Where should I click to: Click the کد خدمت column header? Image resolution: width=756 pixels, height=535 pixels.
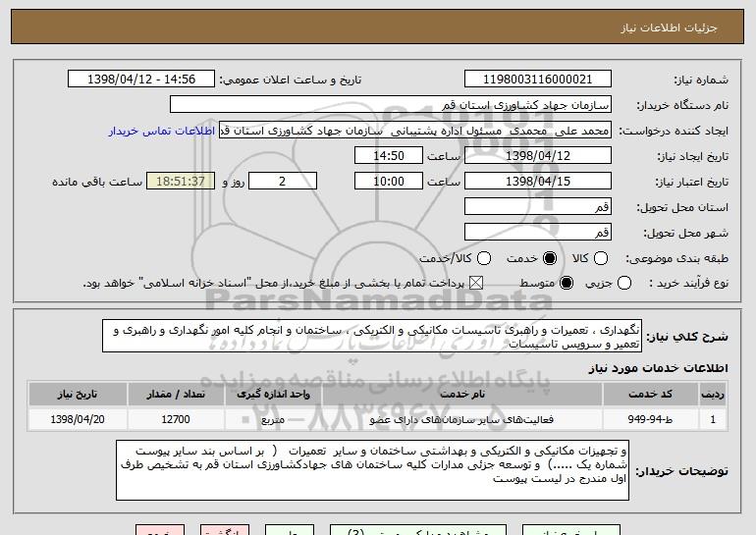coord(650,395)
